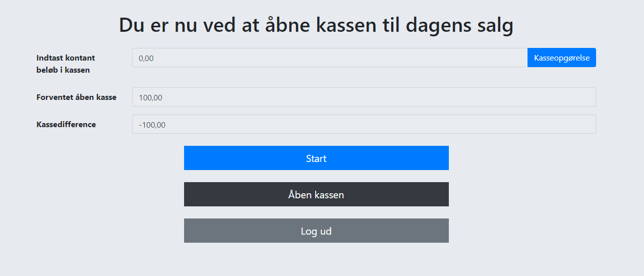Screen dimensions: 644x276
Task: Open the cash statement beside the amount field
Action: pyautogui.click(x=561, y=58)
